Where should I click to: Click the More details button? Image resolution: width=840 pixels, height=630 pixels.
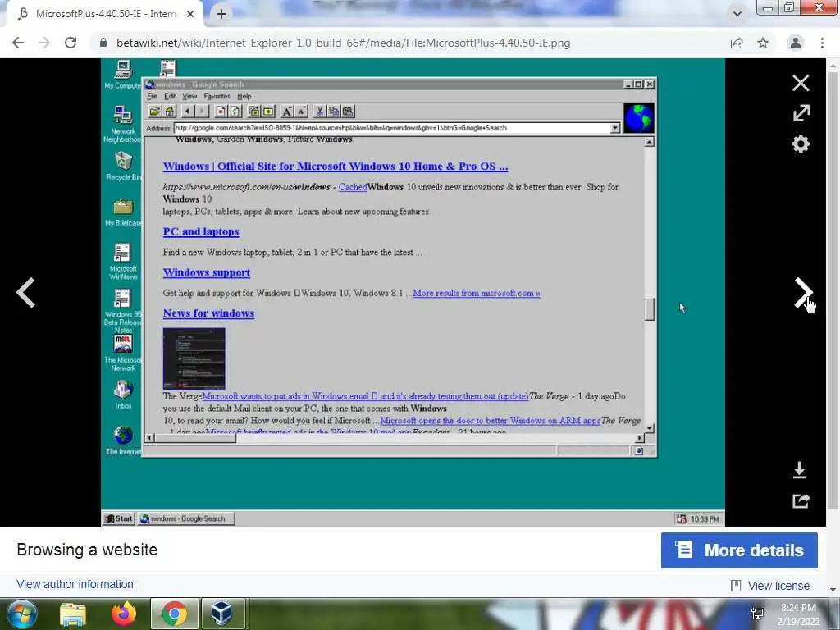click(x=739, y=550)
